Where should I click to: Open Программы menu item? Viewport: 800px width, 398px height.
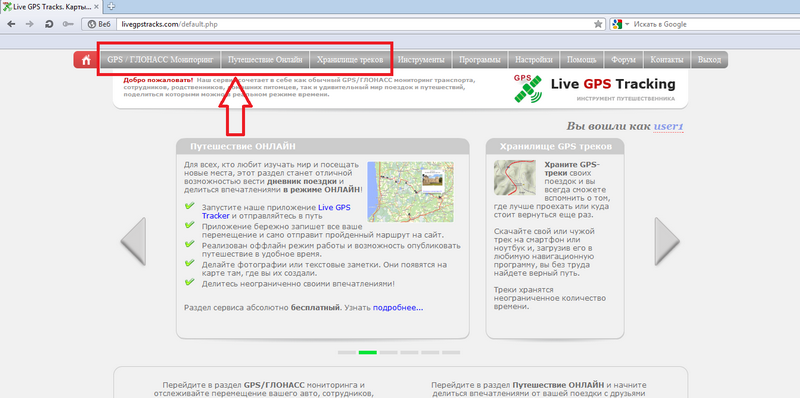click(480, 60)
